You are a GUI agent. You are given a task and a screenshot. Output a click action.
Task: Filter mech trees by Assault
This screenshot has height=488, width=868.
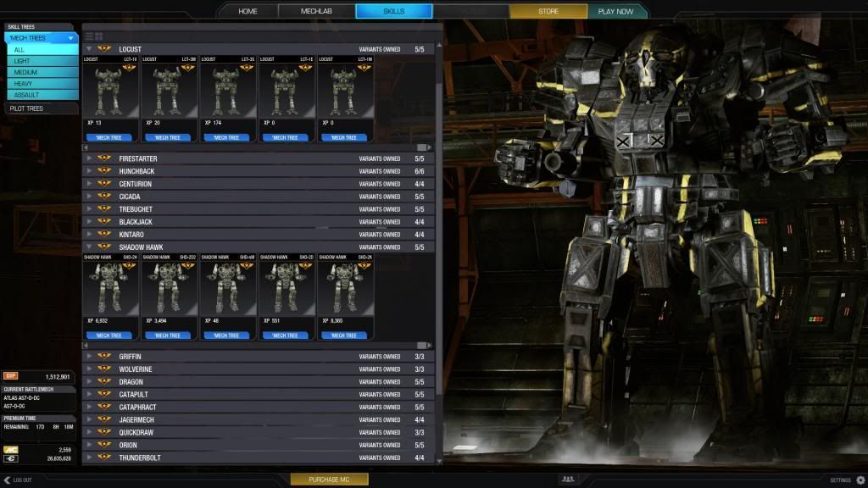[42, 95]
